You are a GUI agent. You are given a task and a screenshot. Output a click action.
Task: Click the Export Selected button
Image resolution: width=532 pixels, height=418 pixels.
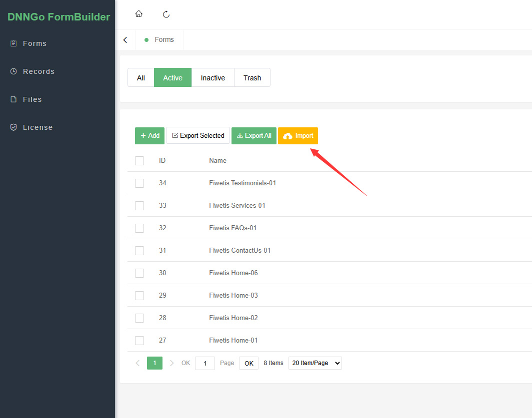click(x=198, y=136)
